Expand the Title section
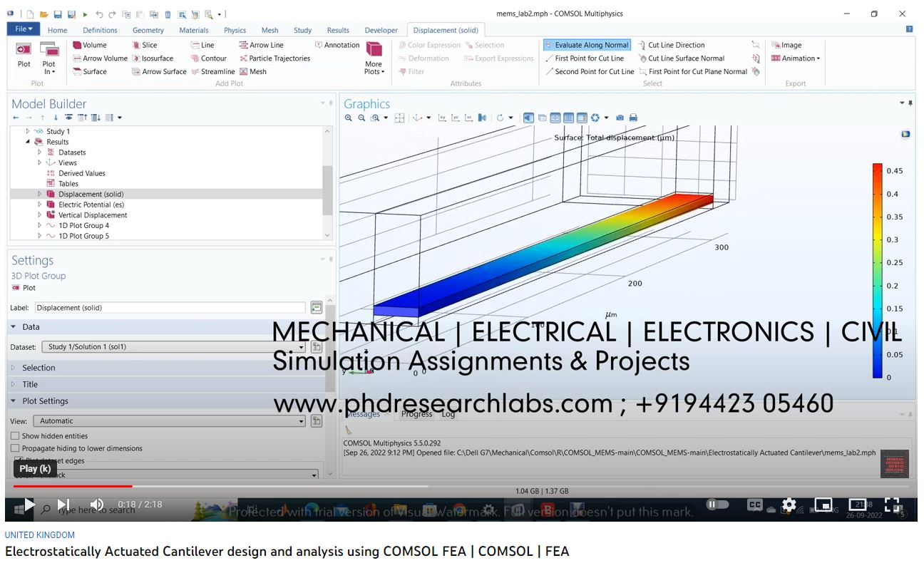The image size is (924, 563). point(13,384)
